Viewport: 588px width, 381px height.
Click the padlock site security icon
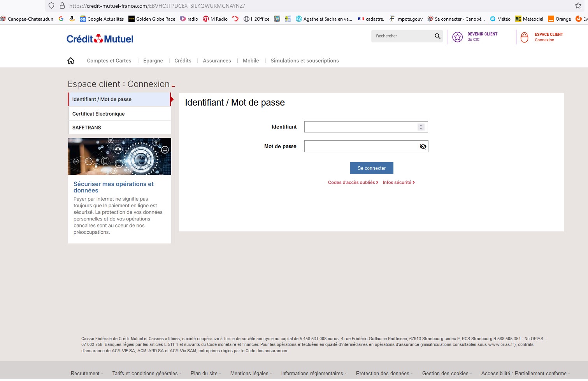coord(62,6)
